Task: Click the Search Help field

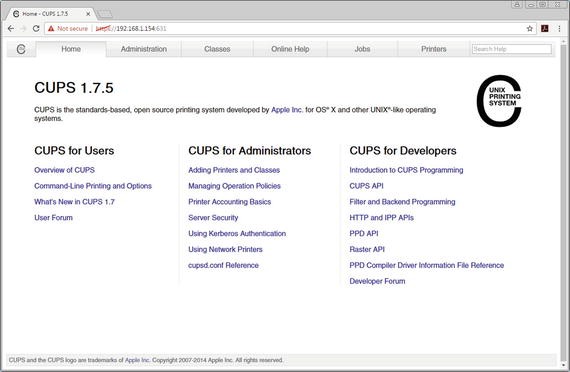Action: (511, 49)
